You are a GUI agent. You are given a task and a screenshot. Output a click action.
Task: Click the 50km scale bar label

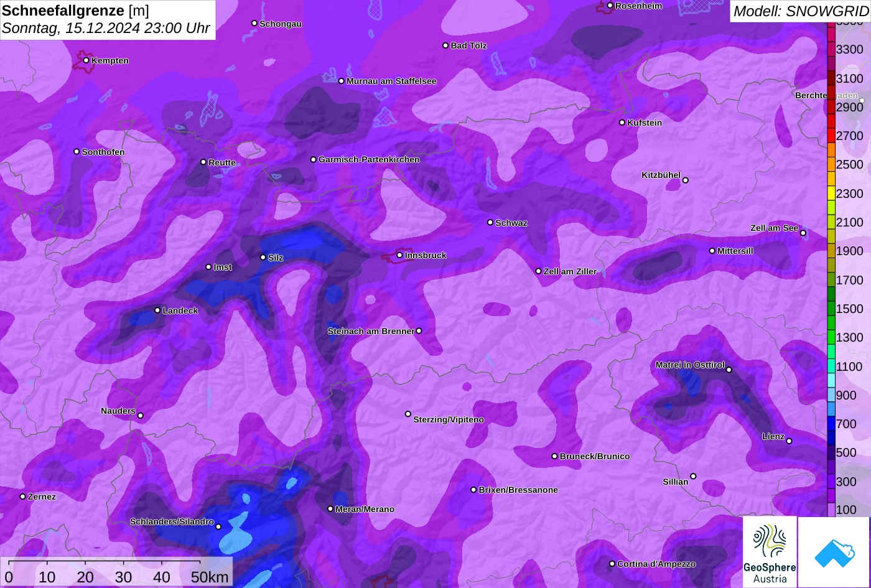tap(210, 577)
